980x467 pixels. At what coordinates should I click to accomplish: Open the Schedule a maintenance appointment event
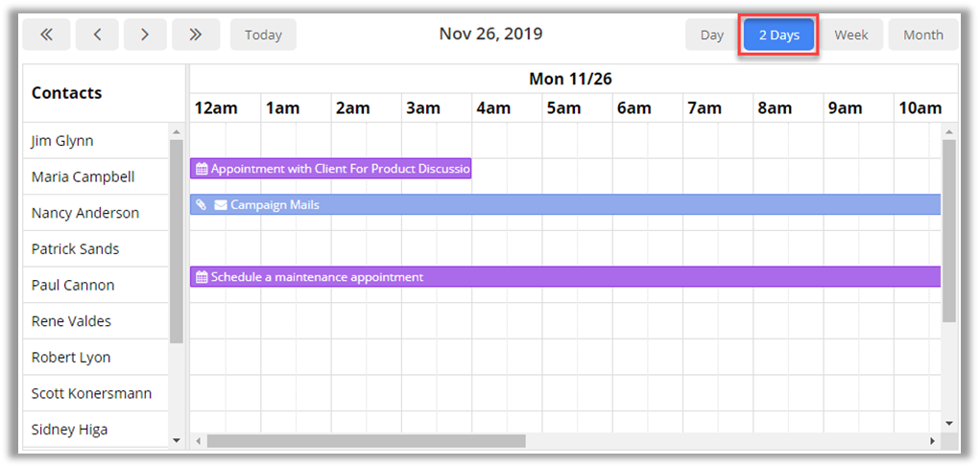pyautogui.click(x=564, y=277)
